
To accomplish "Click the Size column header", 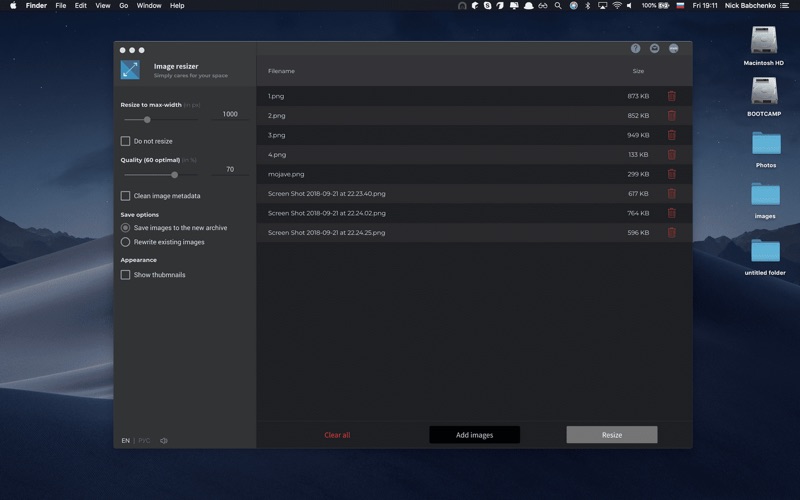I will [x=638, y=71].
